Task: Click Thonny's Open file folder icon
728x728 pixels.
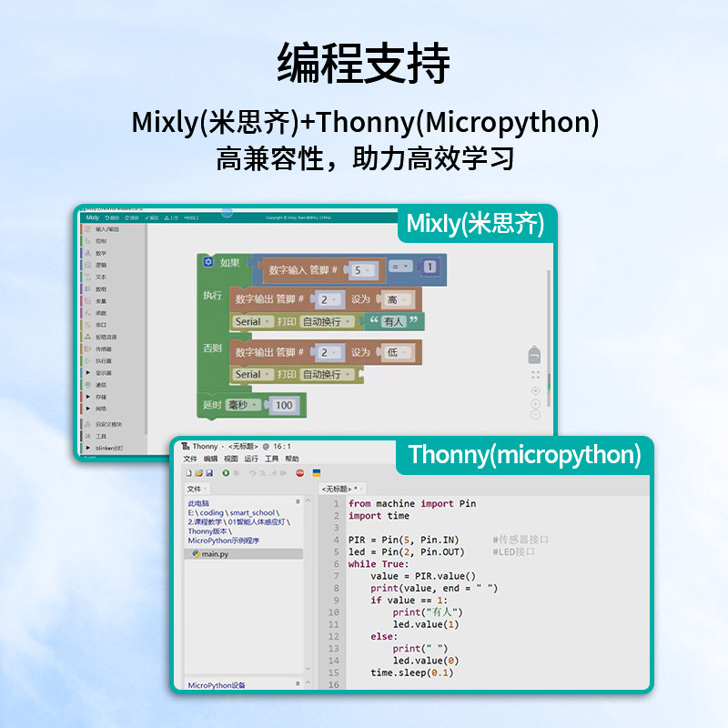Action: (198, 473)
